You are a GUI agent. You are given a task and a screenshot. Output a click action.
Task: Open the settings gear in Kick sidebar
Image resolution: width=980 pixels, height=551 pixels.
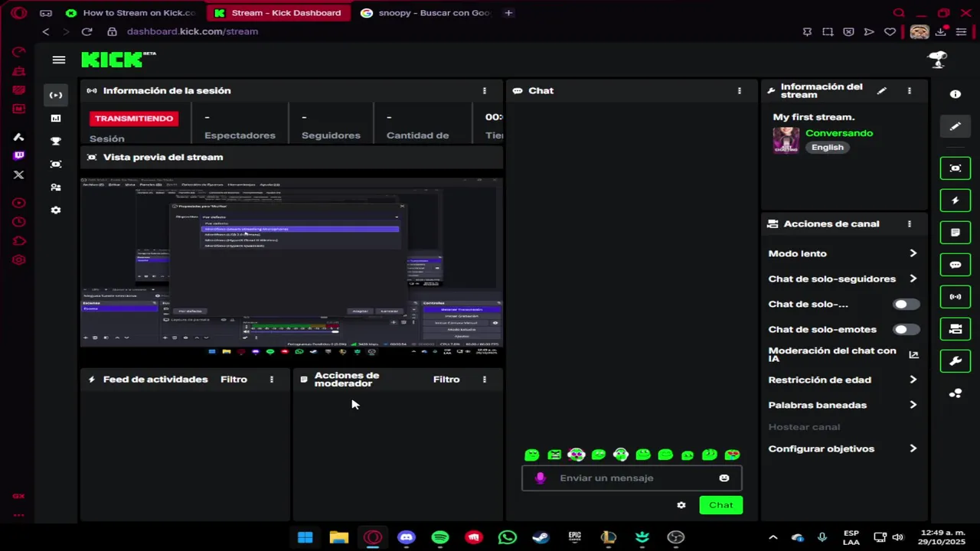click(56, 210)
